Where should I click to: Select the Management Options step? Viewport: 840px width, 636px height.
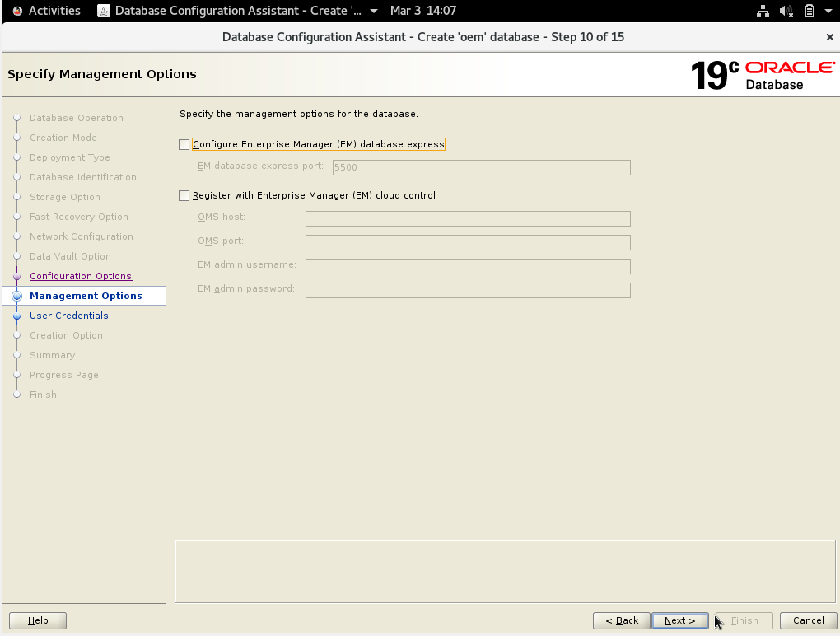[x=86, y=296]
